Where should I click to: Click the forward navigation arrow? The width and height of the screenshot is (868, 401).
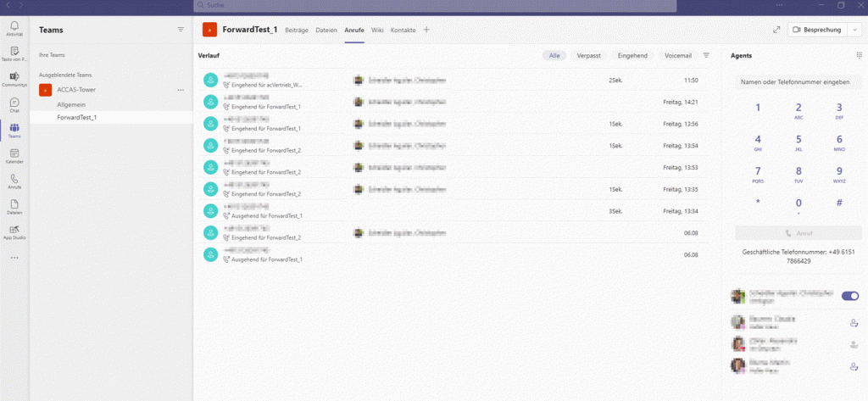tap(21, 4)
